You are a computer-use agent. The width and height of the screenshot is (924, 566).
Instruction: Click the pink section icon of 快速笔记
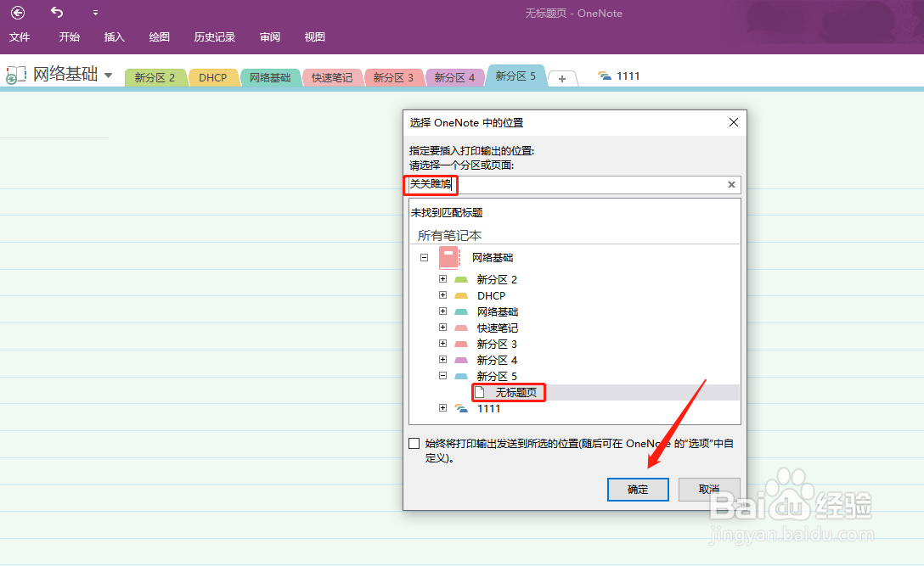click(x=461, y=328)
